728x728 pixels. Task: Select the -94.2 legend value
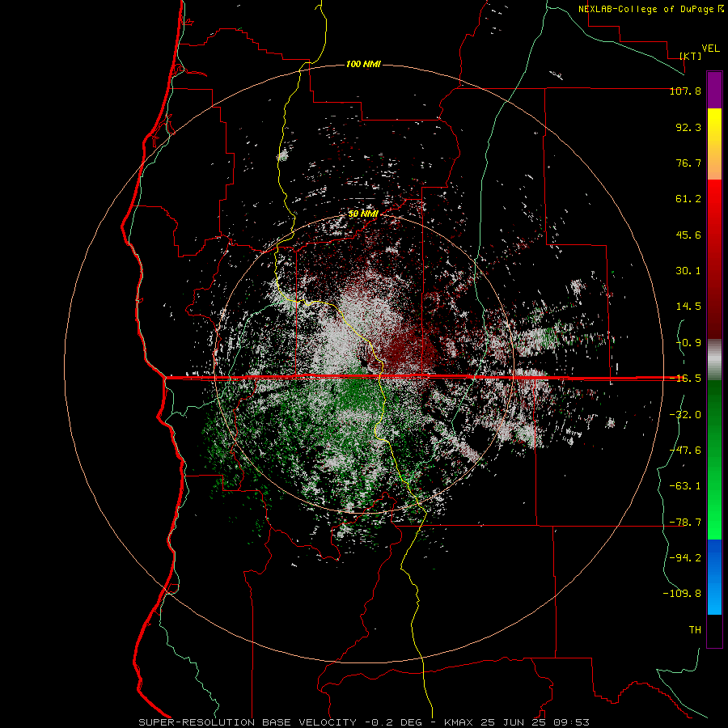(x=685, y=557)
